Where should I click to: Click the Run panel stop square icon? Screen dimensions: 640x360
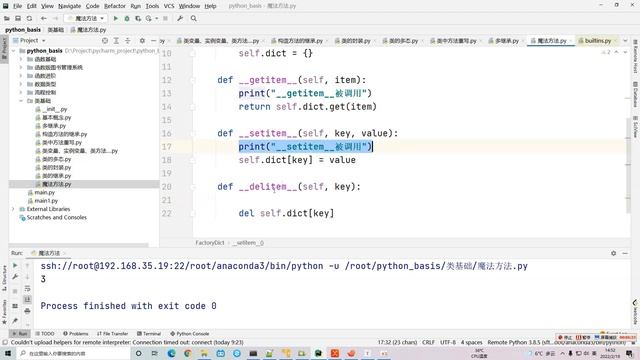15,291
